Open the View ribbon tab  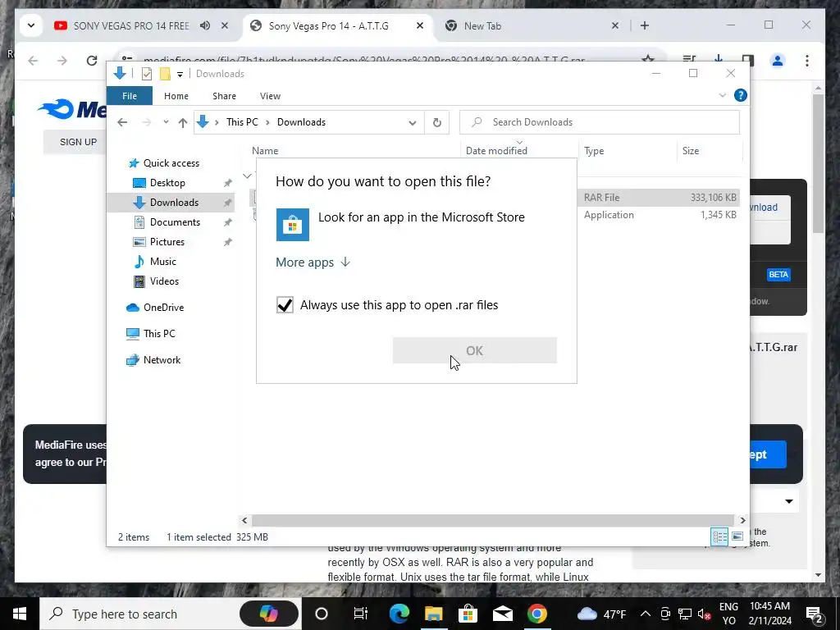[270, 96]
